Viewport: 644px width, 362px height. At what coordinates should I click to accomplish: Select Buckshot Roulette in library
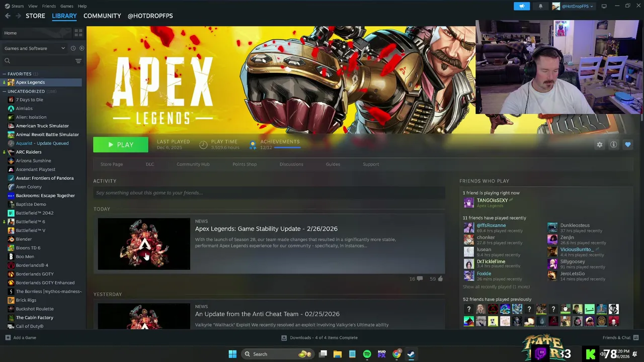(x=34, y=309)
